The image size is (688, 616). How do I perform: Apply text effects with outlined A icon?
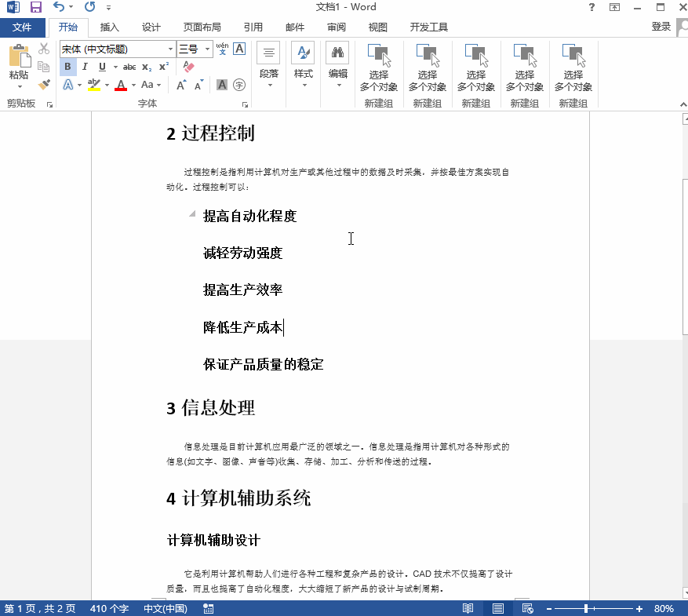tap(68, 85)
